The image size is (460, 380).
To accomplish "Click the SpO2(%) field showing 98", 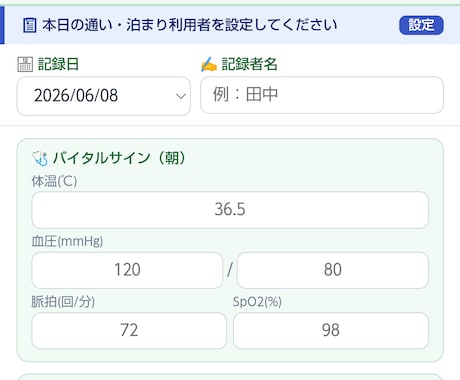I will 331,330.
